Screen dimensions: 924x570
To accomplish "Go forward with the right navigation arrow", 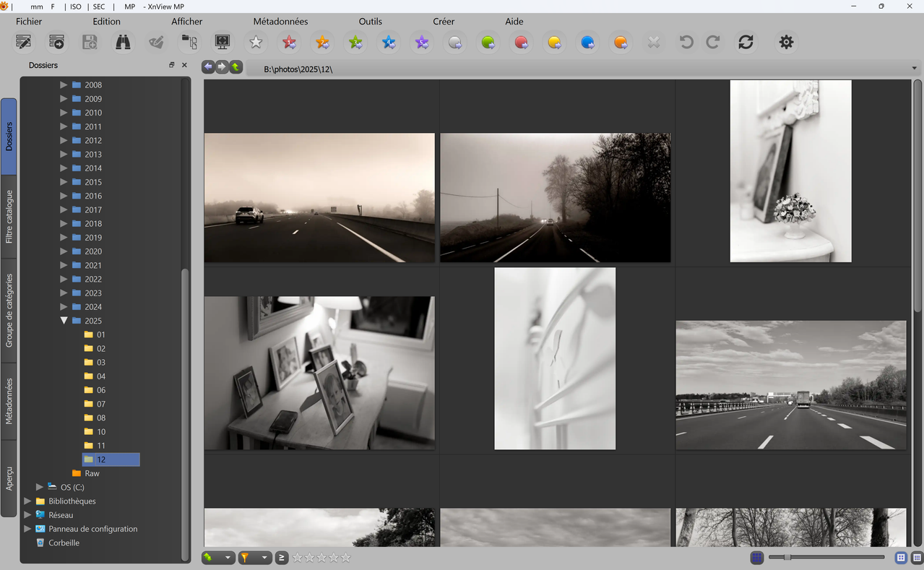I will [x=222, y=67].
